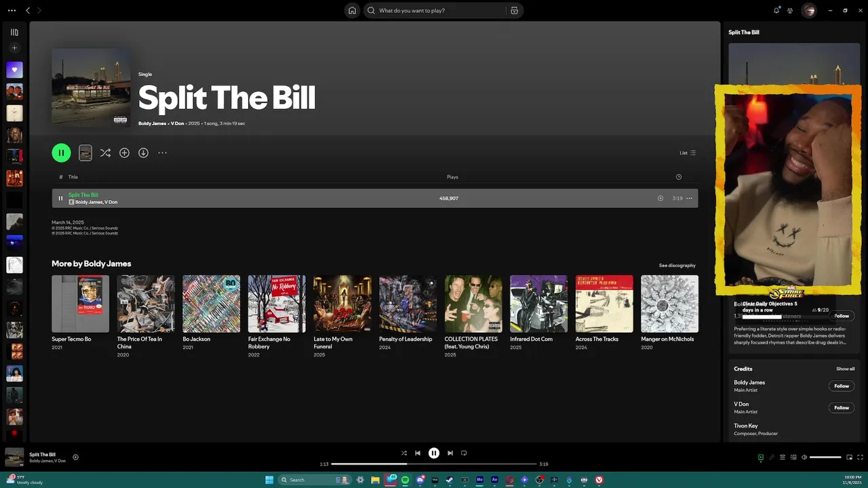Open the Bo Jackson album card

pyautogui.click(x=211, y=304)
